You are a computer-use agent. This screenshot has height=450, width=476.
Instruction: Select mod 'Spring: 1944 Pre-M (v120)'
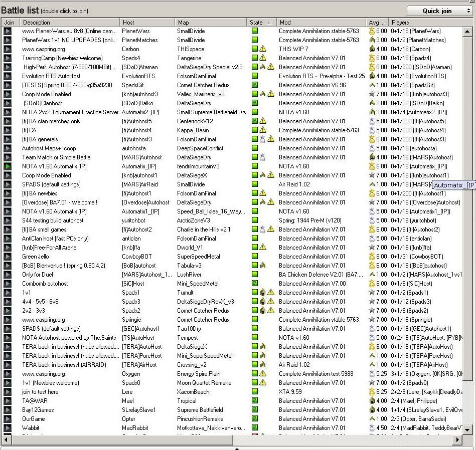[x=310, y=220]
